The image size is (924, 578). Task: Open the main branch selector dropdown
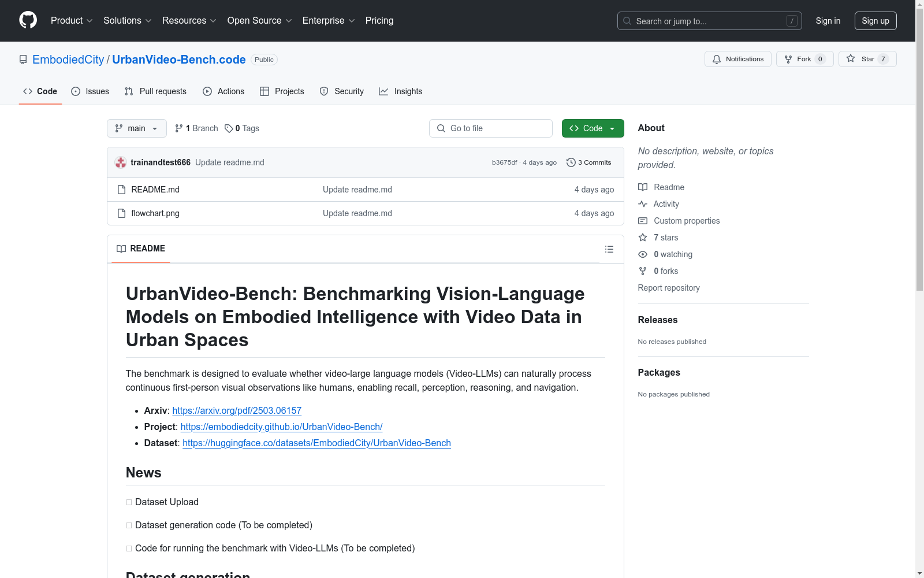(x=137, y=128)
